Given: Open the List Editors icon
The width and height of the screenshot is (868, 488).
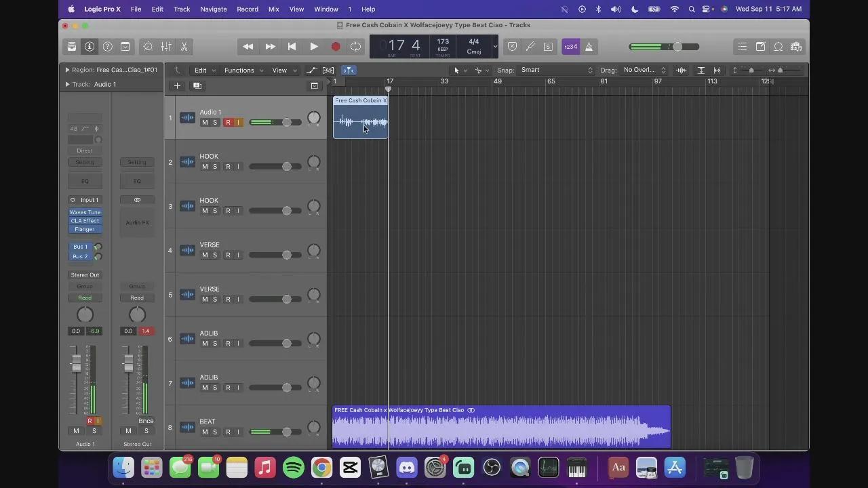Looking at the screenshot, I should [x=743, y=47].
